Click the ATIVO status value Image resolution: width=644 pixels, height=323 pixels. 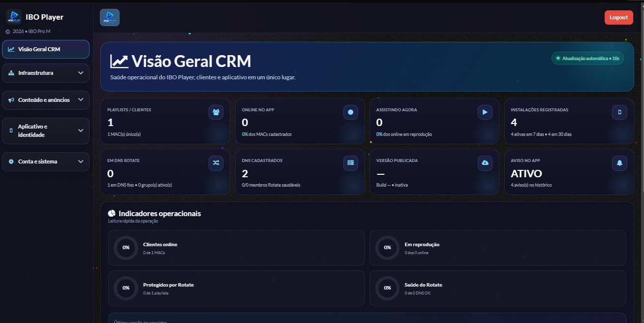[526, 173]
